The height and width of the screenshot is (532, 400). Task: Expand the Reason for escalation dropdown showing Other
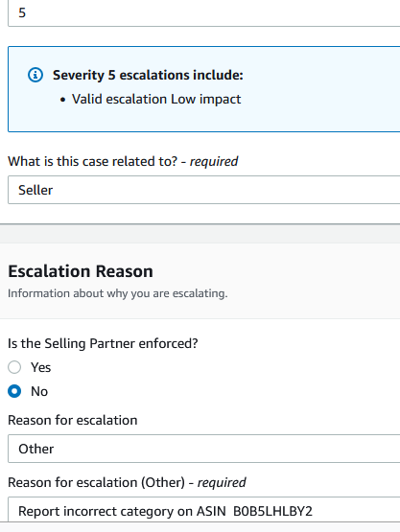pyautogui.click(x=203, y=449)
